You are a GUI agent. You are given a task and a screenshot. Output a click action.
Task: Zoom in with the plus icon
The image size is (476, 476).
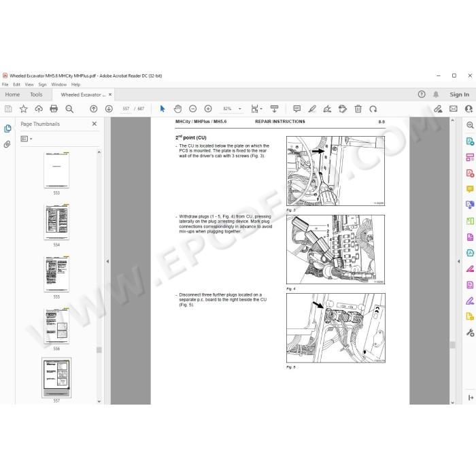208,109
